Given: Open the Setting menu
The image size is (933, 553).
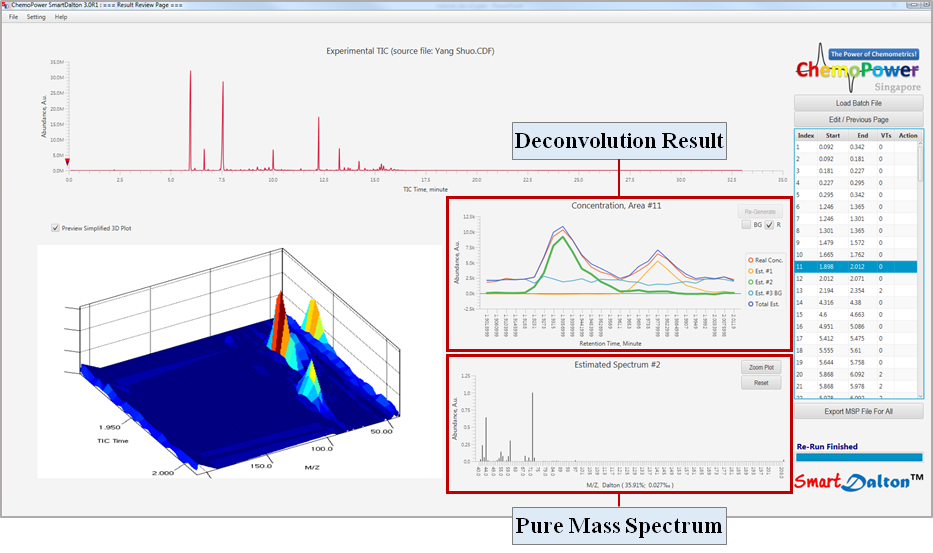Looking at the screenshot, I should (x=36, y=17).
